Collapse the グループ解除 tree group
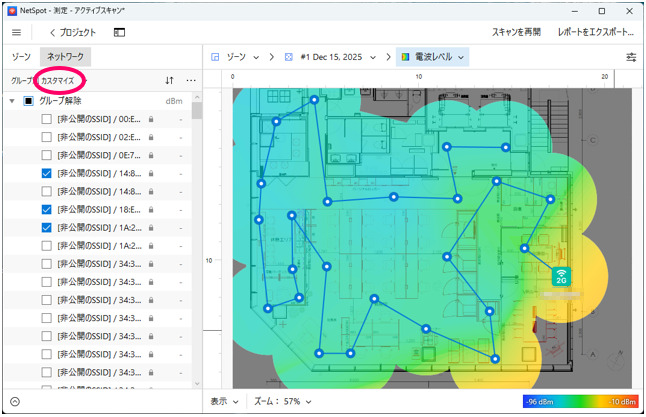 (x=11, y=101)
